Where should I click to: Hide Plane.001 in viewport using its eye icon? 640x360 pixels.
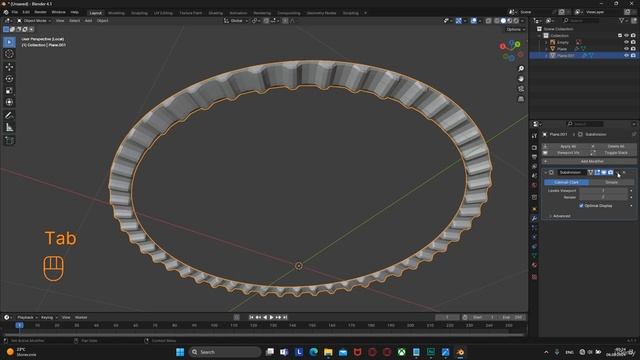point(626,55)
